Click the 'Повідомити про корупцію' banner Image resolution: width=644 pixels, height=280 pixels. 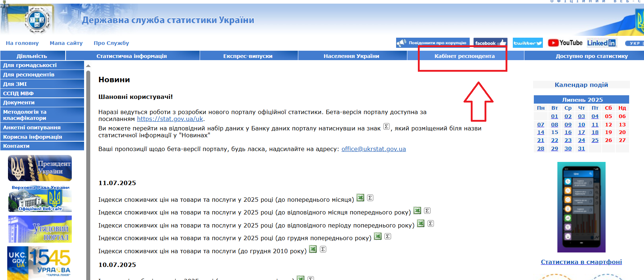point(433,43)
